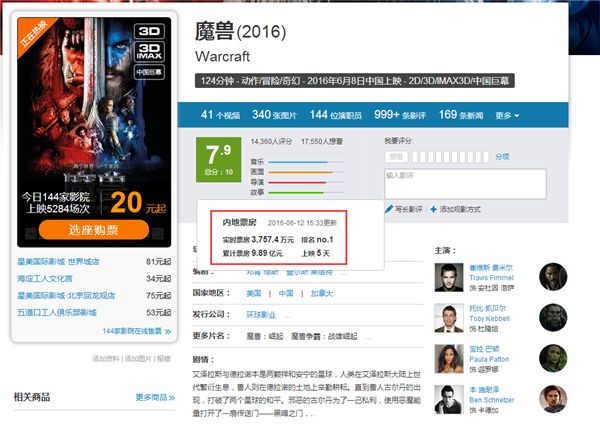Click the 3D IMAX badge on poster
Screen dimensions: 600x426
pos(150,52)
